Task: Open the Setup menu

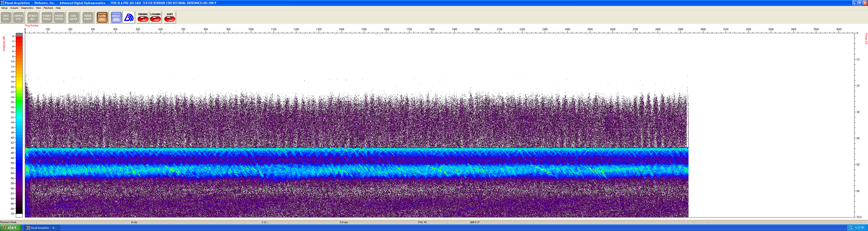Action: [x=4, y=8]
